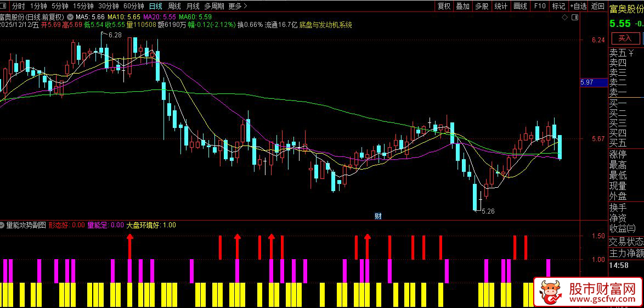The image size is (644, 308).
Task: Switch to the 月线 monthly tab
Action: point(193,6)
